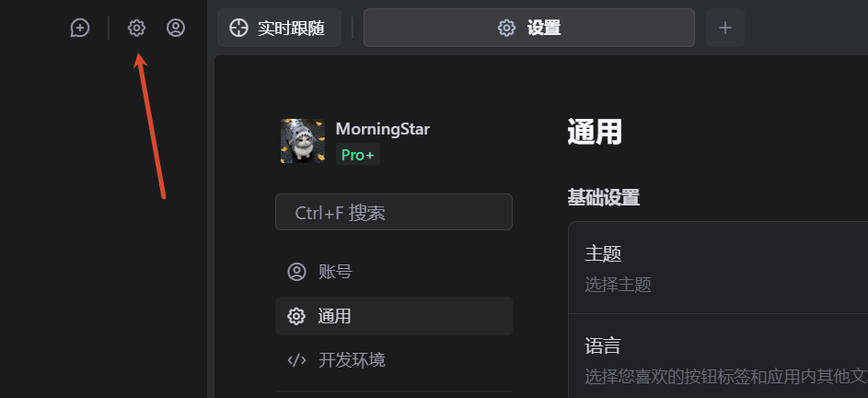Screen dimensions: 868x398
Task: Add a new tab with the plus button
Action: pos(725,28)
